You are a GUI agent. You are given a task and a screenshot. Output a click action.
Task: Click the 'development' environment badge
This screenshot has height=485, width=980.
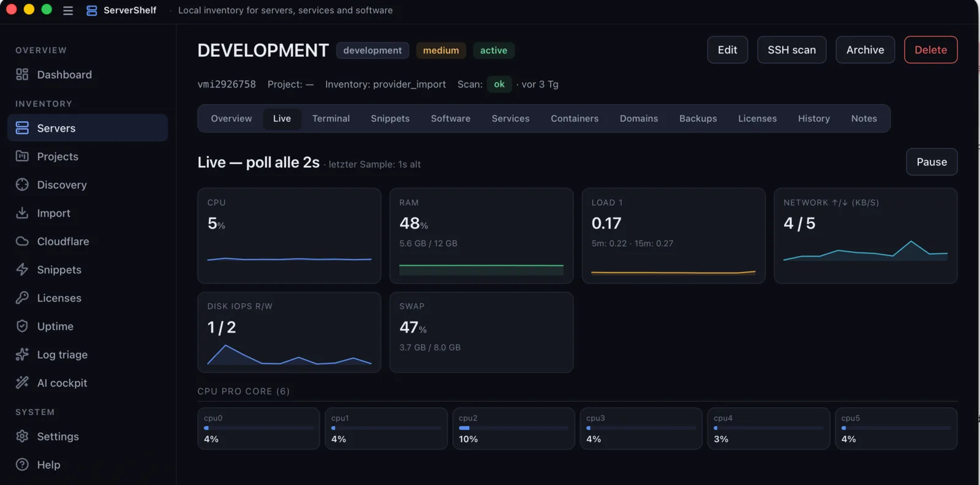[372, 50]
